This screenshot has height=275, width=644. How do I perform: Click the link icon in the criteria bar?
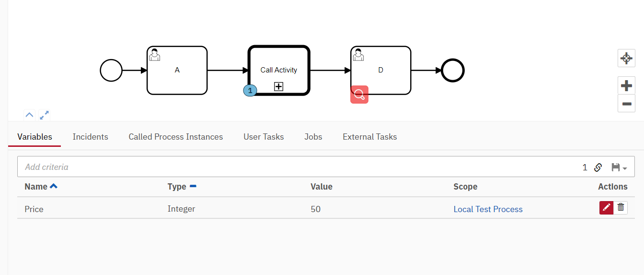[x=598, y=167]
